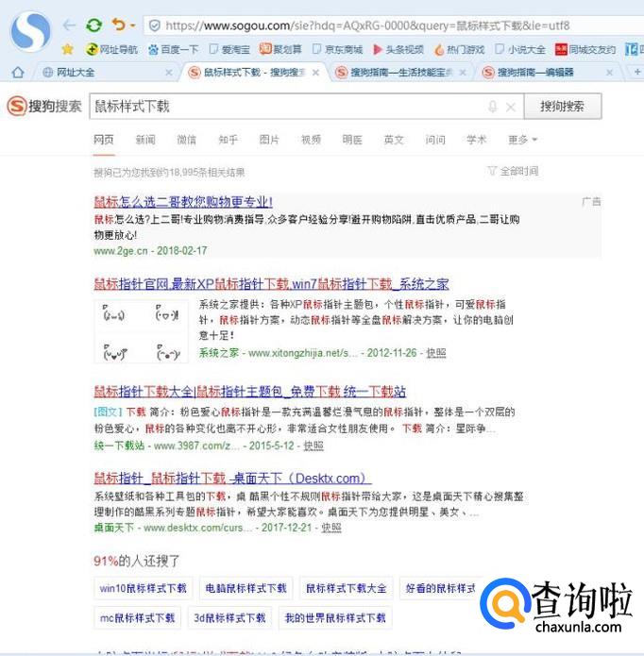Screen dimensions: 644x656
Task: Select the 图片 search category
Action: click(269, 140)
